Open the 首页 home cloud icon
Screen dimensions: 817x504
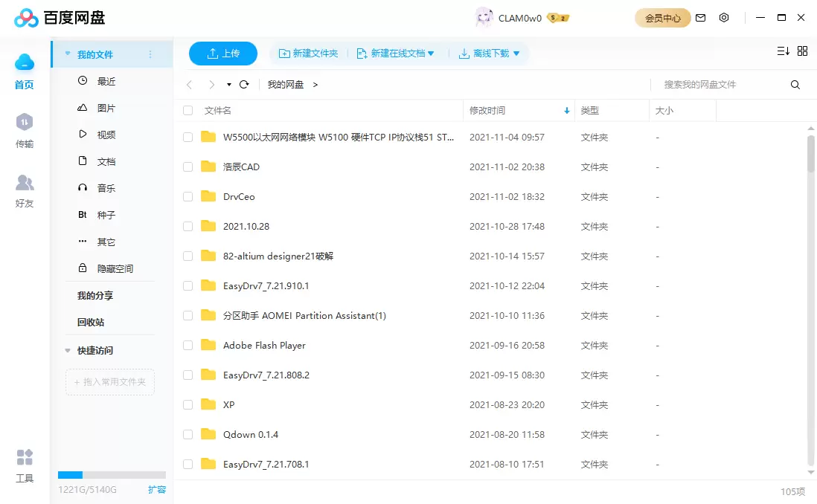[x=25, y=62]
